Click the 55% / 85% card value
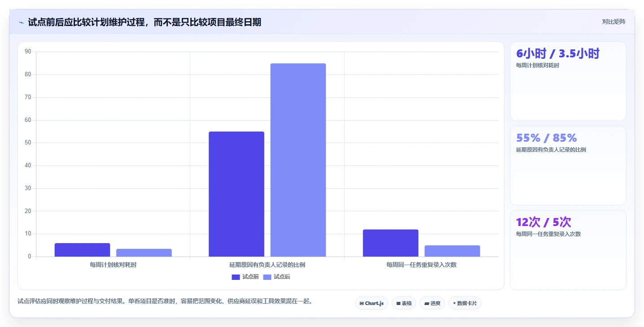 [547, 138]
